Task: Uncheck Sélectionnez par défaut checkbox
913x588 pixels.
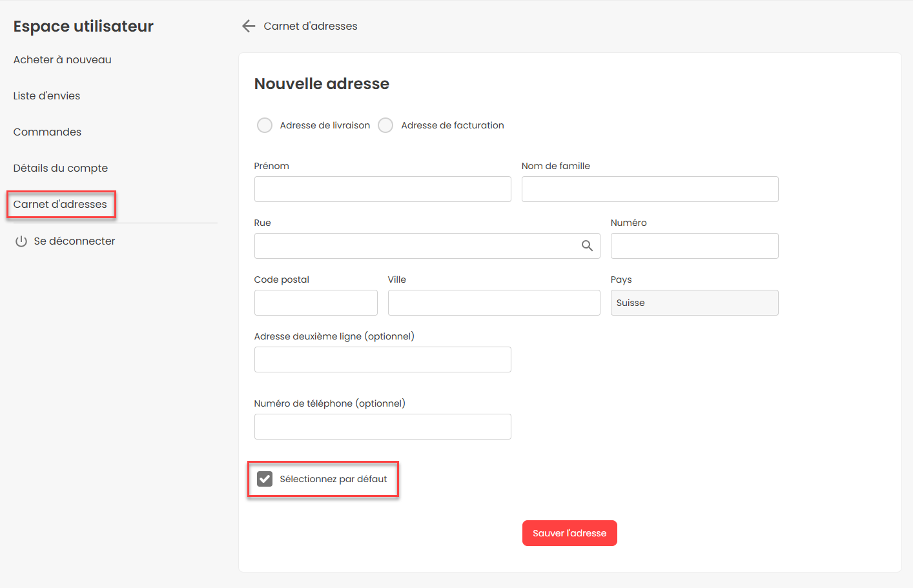Action: click(265, 479)
